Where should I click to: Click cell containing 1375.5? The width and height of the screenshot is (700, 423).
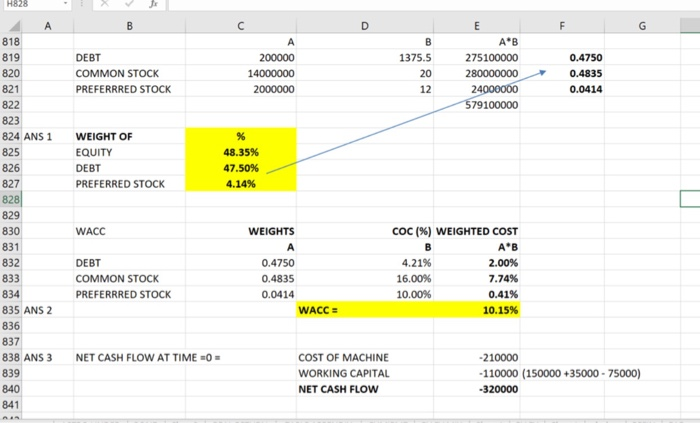coord(365,58)
